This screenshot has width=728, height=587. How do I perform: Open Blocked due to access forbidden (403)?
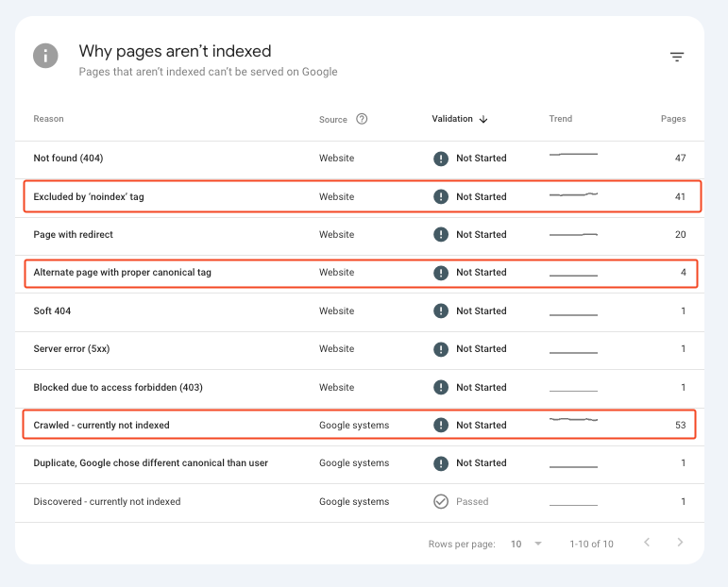[118, 387]
